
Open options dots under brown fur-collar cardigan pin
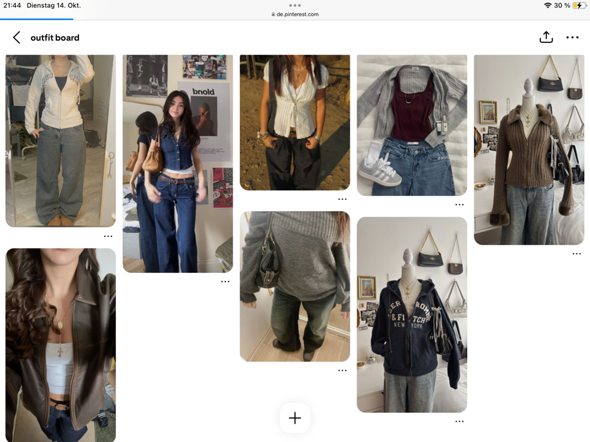(576, 254)
